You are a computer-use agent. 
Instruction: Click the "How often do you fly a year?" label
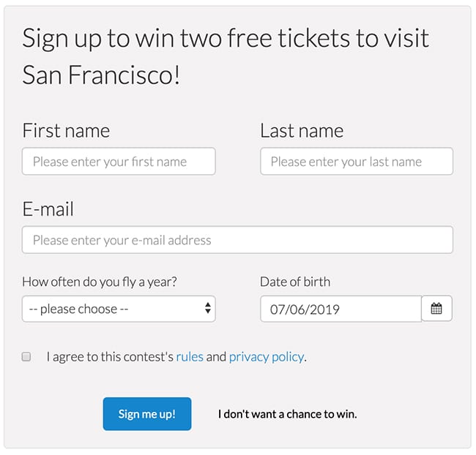tap(100, 282)
